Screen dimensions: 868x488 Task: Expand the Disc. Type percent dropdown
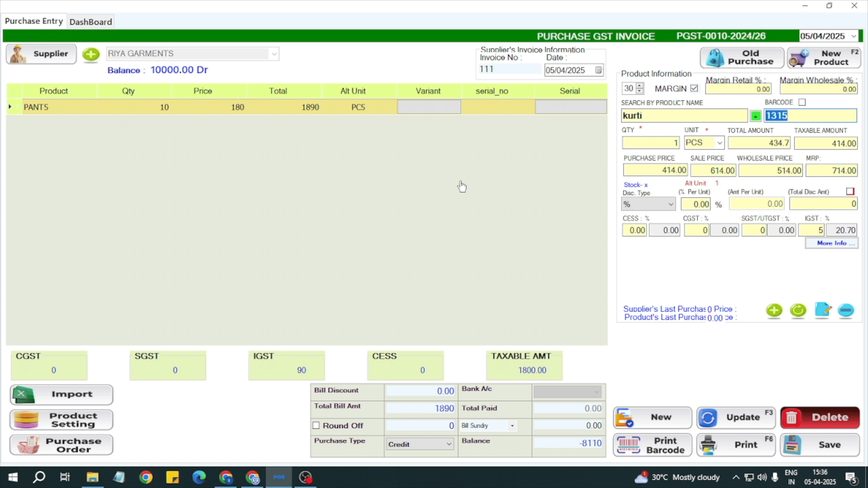[670, 204]
